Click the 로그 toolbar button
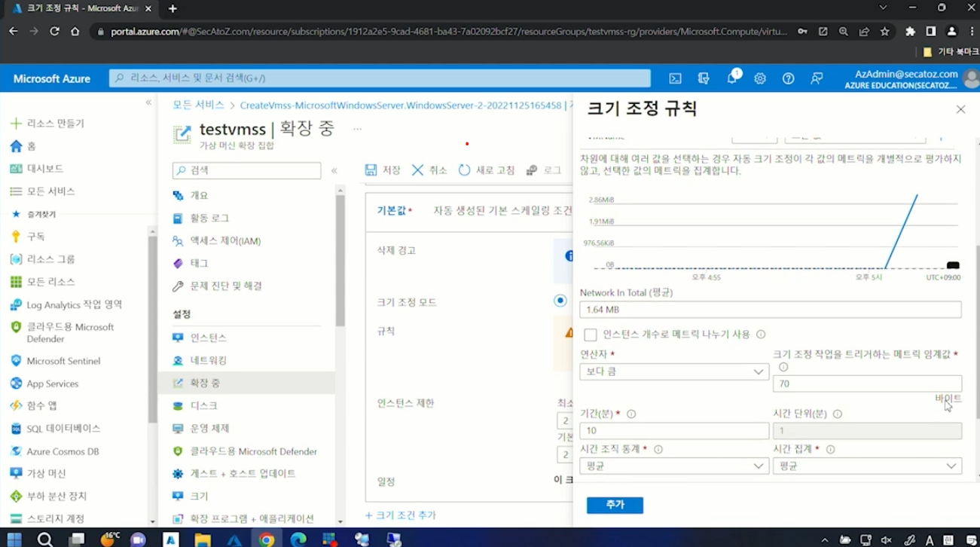The width and height of the screenshot is (980, 547). point(544,170)
